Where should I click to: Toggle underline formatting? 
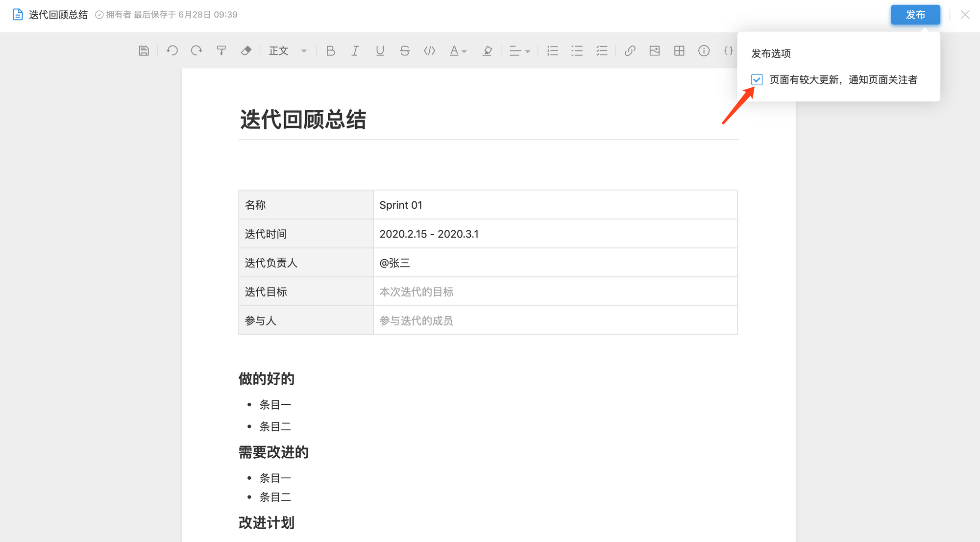coord(380,50)
